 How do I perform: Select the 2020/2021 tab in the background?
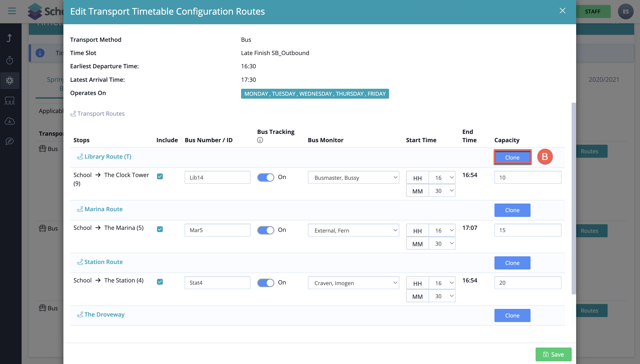click(604, 80)
